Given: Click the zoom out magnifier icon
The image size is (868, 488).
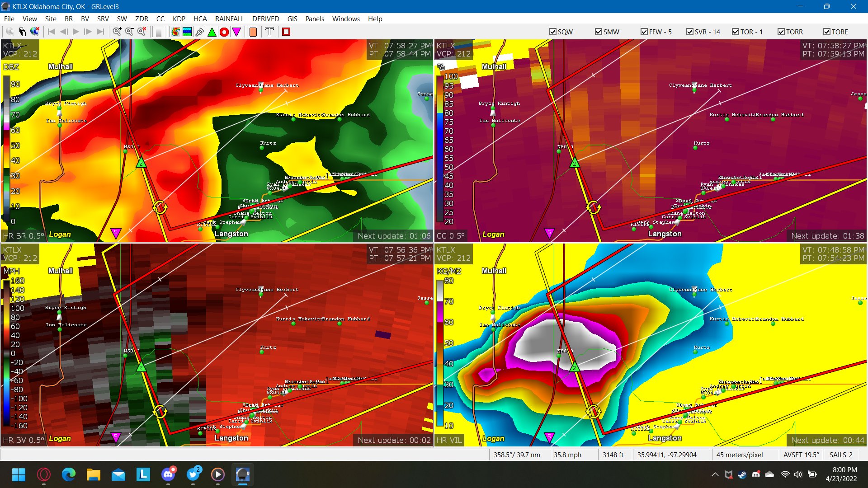Looking at the screenshot, I should pos(129,32).
